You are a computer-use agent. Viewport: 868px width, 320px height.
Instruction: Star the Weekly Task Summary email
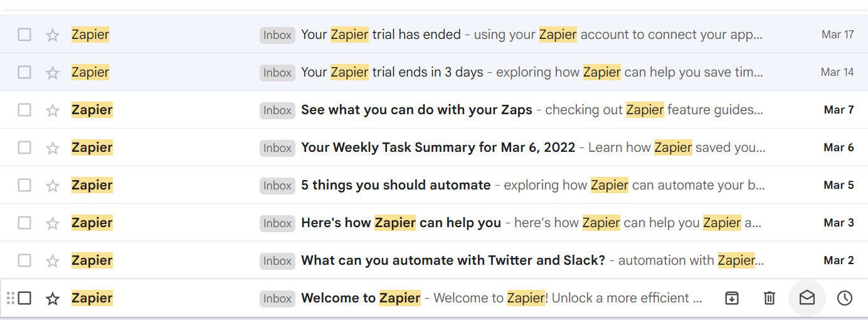tap(53, 148)
